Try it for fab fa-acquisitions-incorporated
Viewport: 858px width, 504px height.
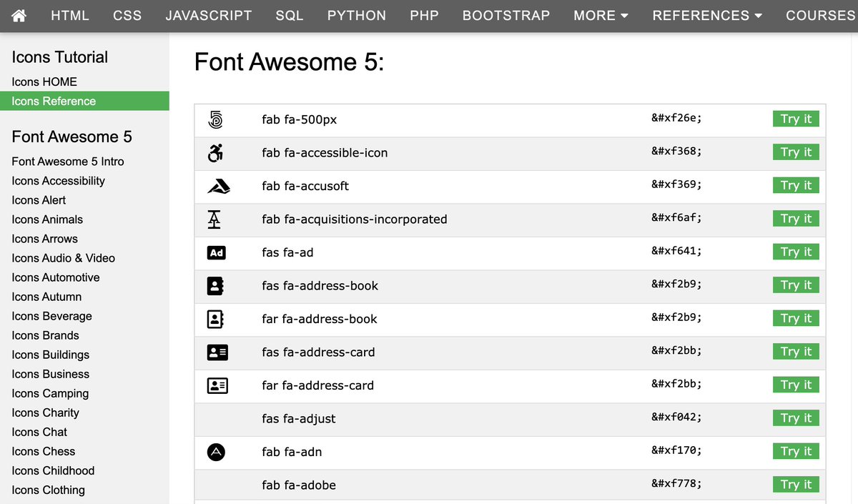pyautogui.click(x=796, y=219)
